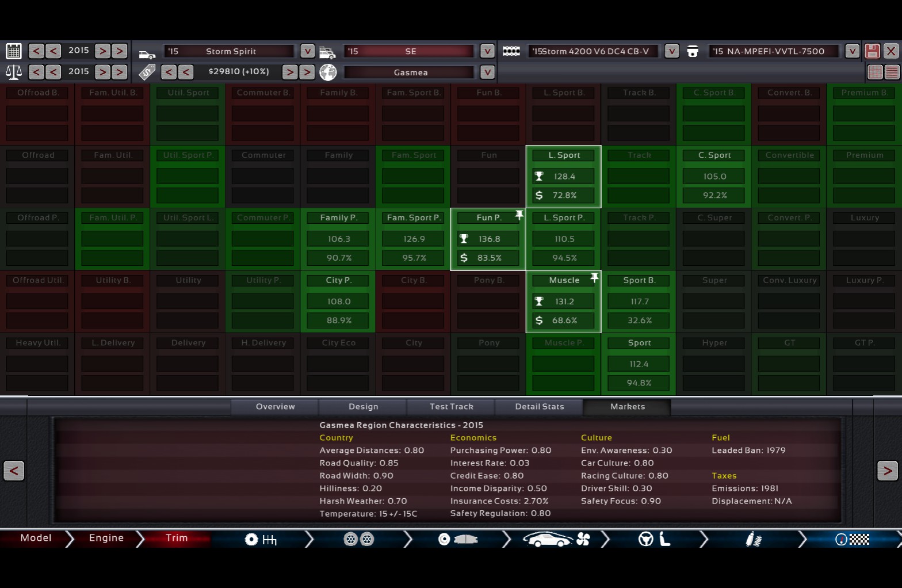Open the interior steering wheel and seat step
The width and height of the screenshot is (902, 588).
click(x=655, y=539)
